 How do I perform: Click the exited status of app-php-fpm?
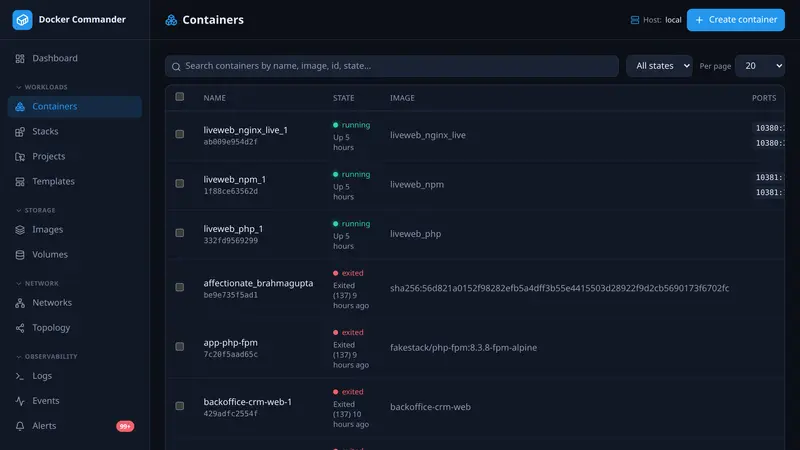(x=348, y=333)
